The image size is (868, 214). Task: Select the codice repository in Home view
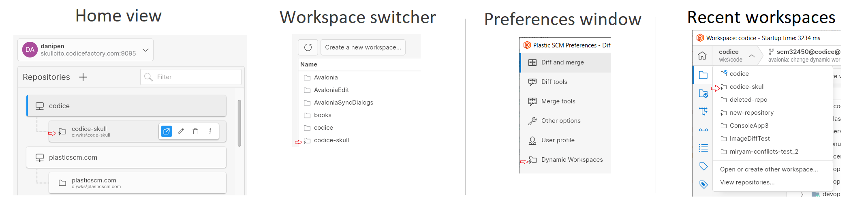click(x=126, y=106)
